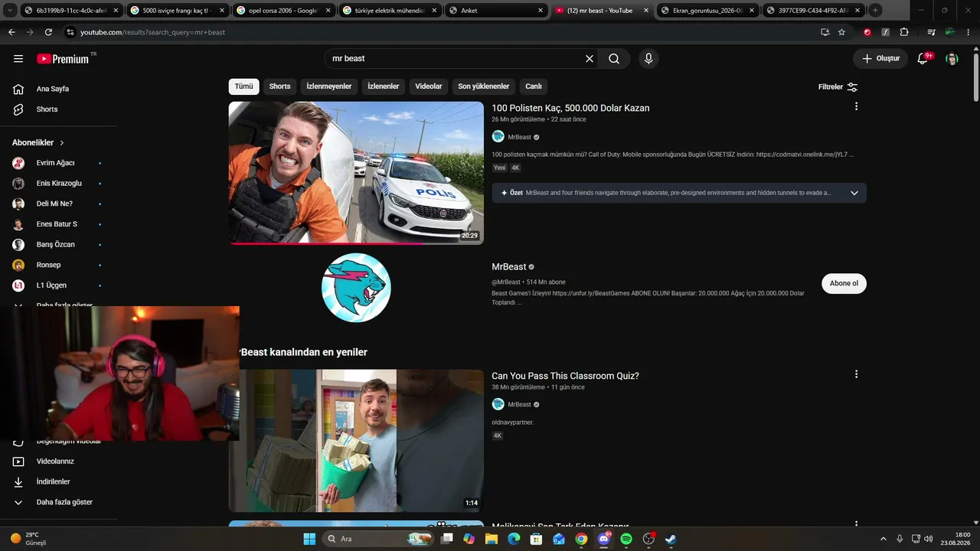Open a new browser tab
Screen dimensions: 980x551
[875, 11]
